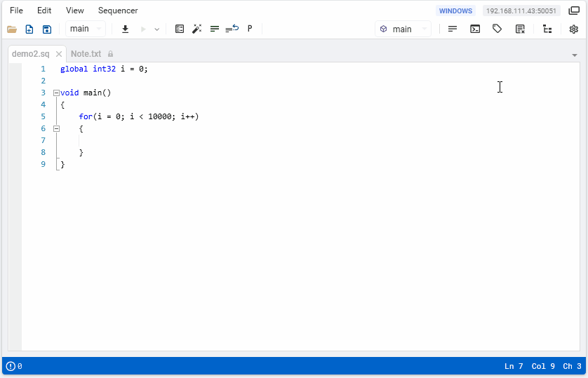Click the checklist panel icon
This screenshot has width=588, height=378.
[180, 29]
